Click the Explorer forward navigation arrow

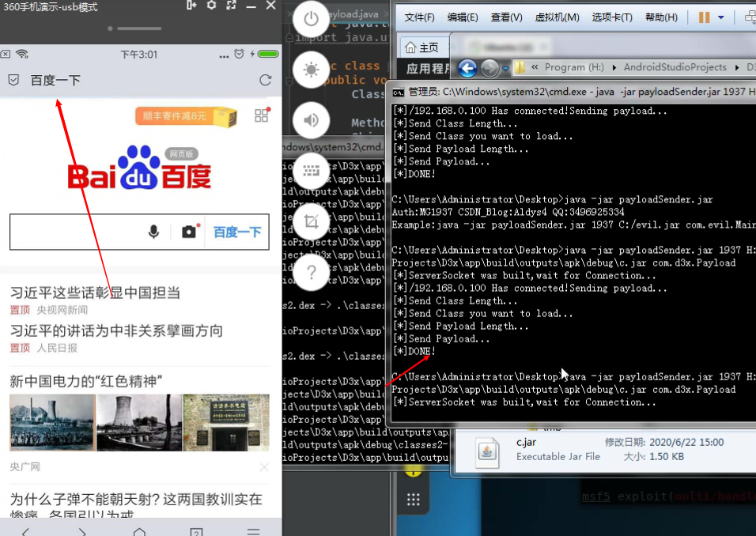(x=490, y=69)
